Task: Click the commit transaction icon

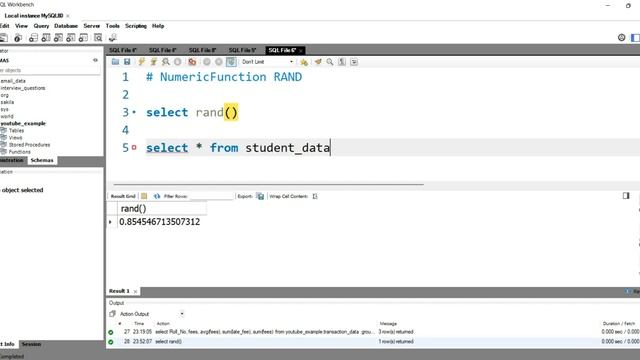Action: pyautogui.click(x=207, y=62)
